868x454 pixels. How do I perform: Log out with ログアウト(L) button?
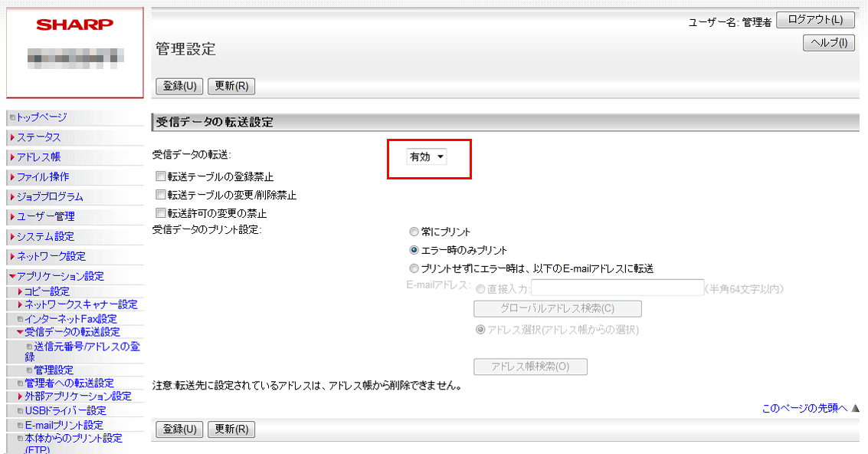pos(815,20)
